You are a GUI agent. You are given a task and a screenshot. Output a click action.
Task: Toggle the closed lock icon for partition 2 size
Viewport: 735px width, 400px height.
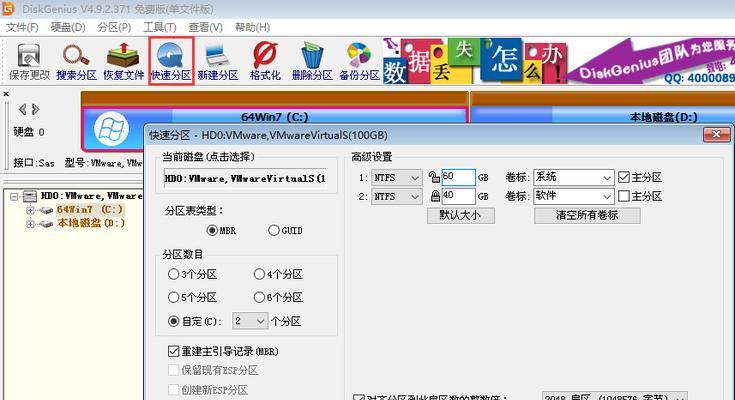435,196
